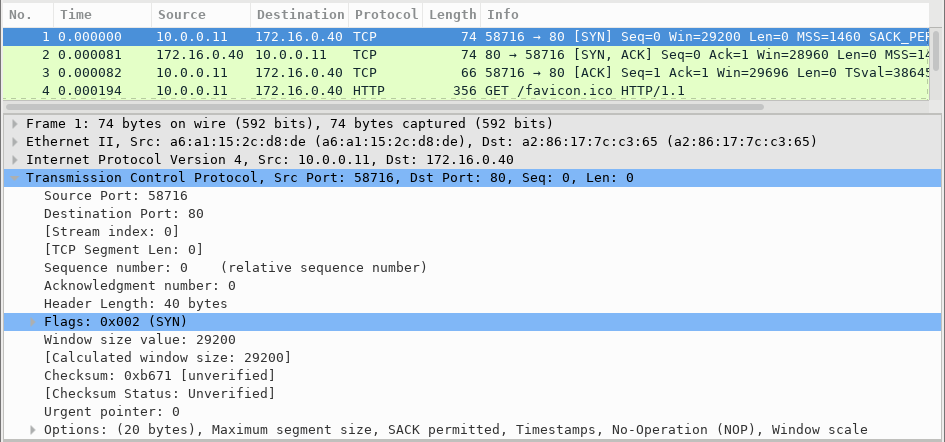
Task: Sort by the Protocol column header
Action: pyautogui.click(x=385, y=15)
